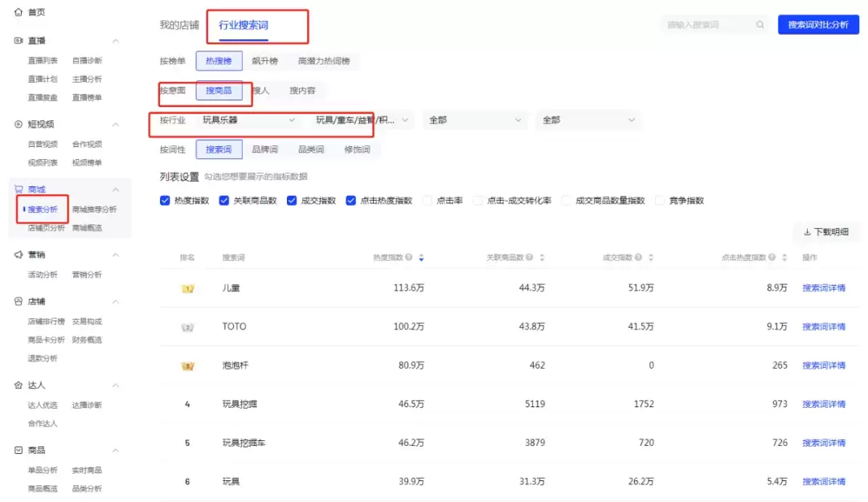Select the 品牌词 word type option
Image resolution: width=868 pixels, height=502 pixels.
tap(264, 149)
